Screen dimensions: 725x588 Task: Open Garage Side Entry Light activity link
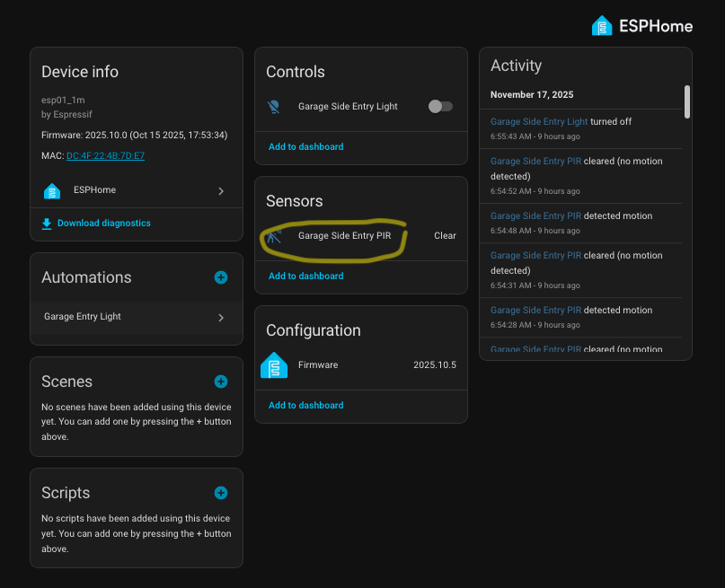coord(539,122)
